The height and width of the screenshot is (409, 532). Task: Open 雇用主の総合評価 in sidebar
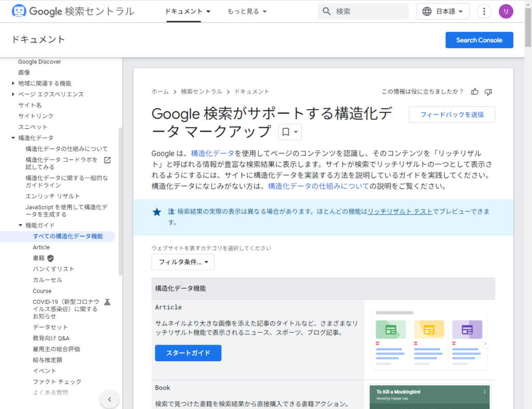56,349
